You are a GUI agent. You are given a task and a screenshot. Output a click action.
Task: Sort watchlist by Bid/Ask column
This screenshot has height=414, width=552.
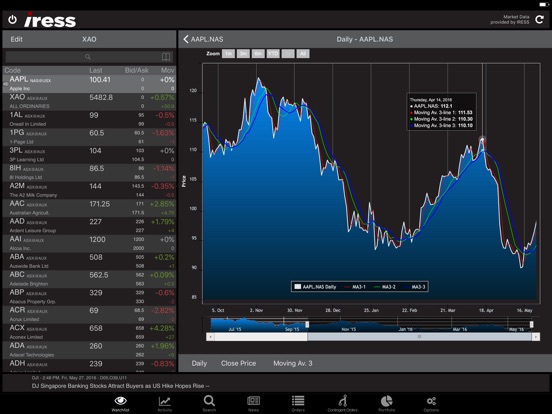coord(136,70)
